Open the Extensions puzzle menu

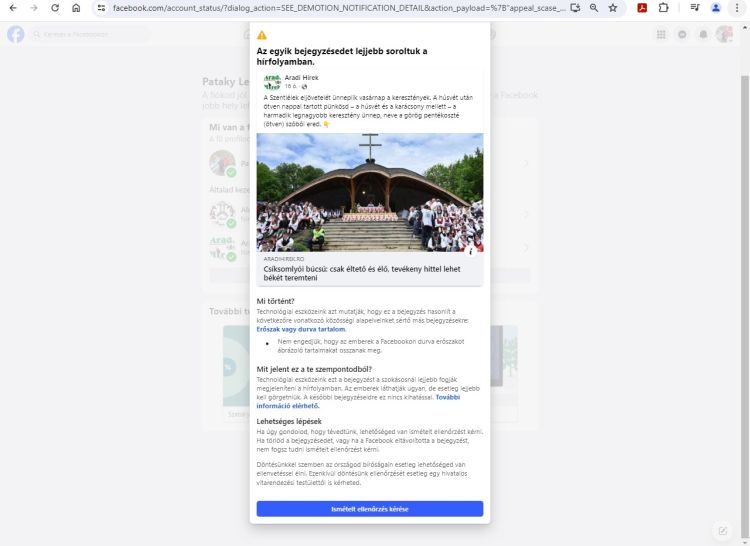(663, 8)
